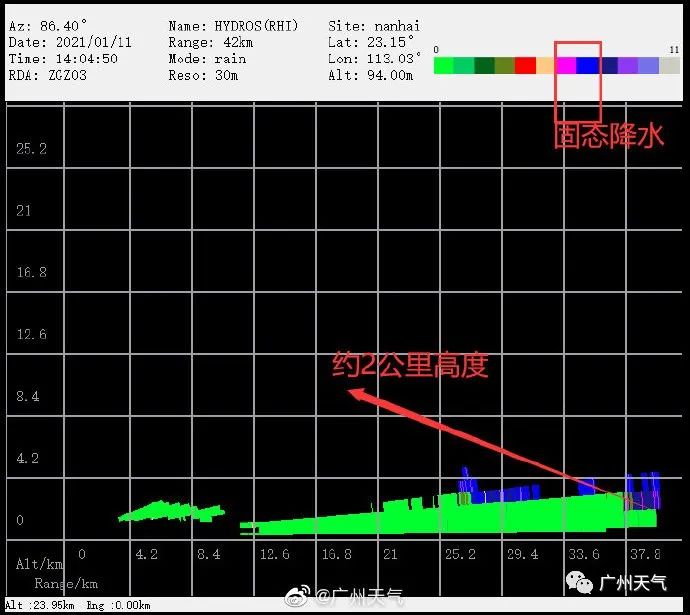Click the small green echo near 4.2 km range
This screenshot has height=615, width=690.
(x=171, y=511)
